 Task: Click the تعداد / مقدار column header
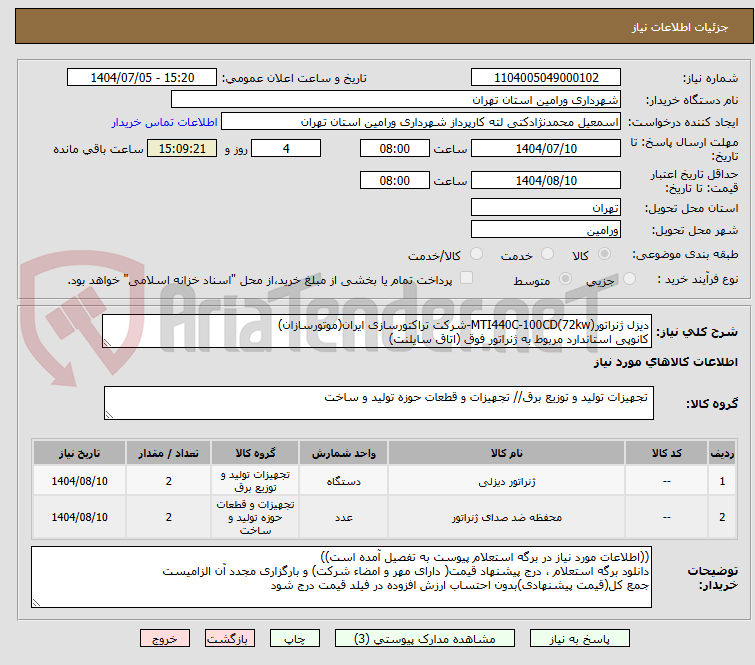pos(169,453)
